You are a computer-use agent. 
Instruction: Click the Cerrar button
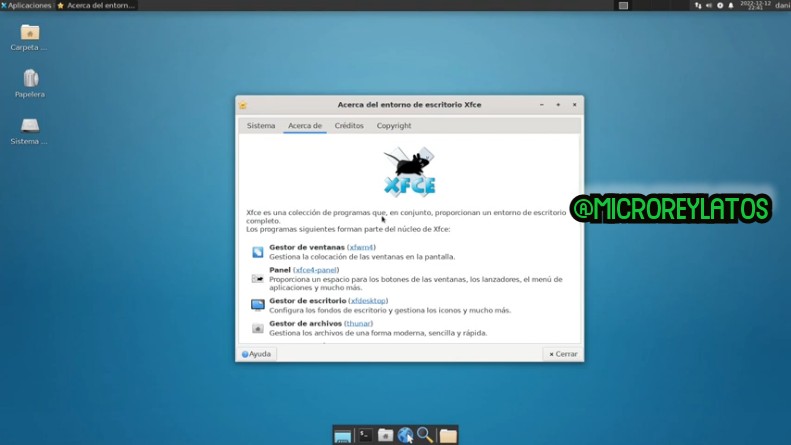click(x=562, y=354)
